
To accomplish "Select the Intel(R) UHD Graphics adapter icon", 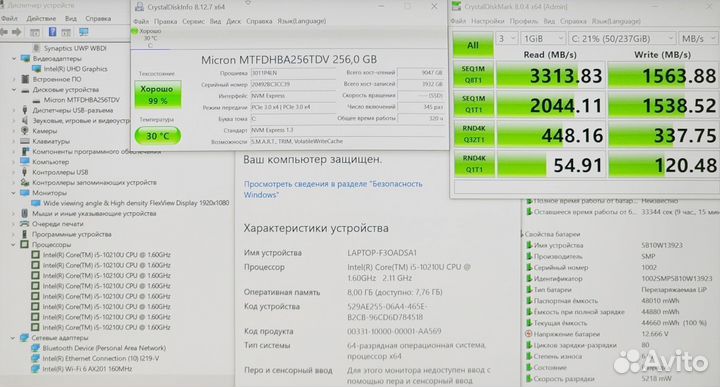I will pos(36,69).
